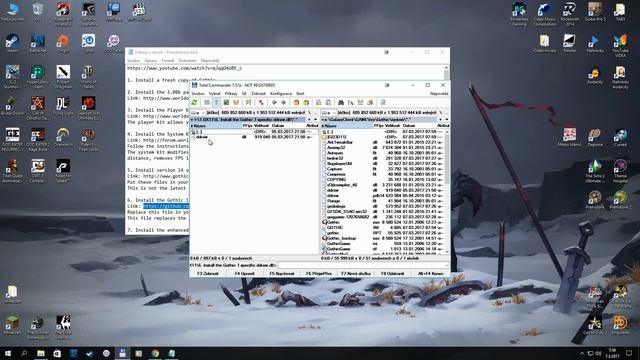Open the command line history dropdown arrow
Viewport: 640px width, 360px height.
[x=447, y=265]
